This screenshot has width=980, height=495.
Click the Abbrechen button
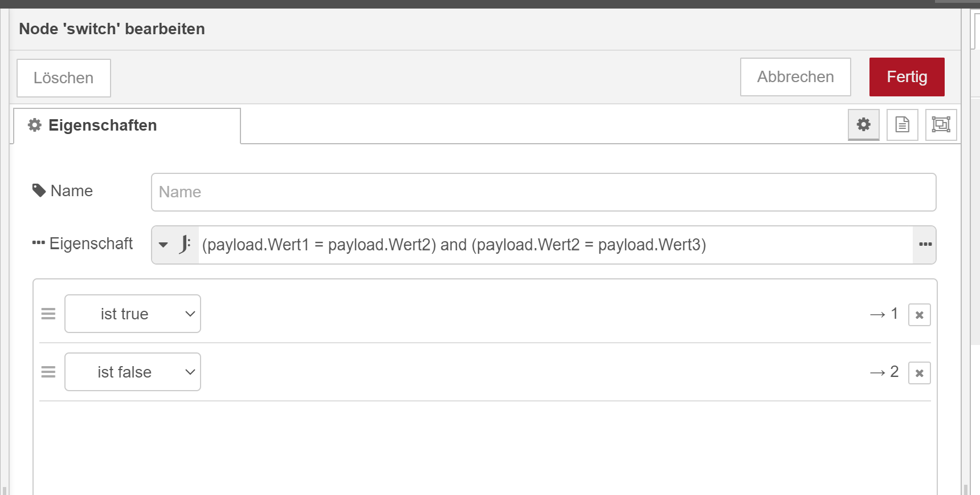coord(795,77)
